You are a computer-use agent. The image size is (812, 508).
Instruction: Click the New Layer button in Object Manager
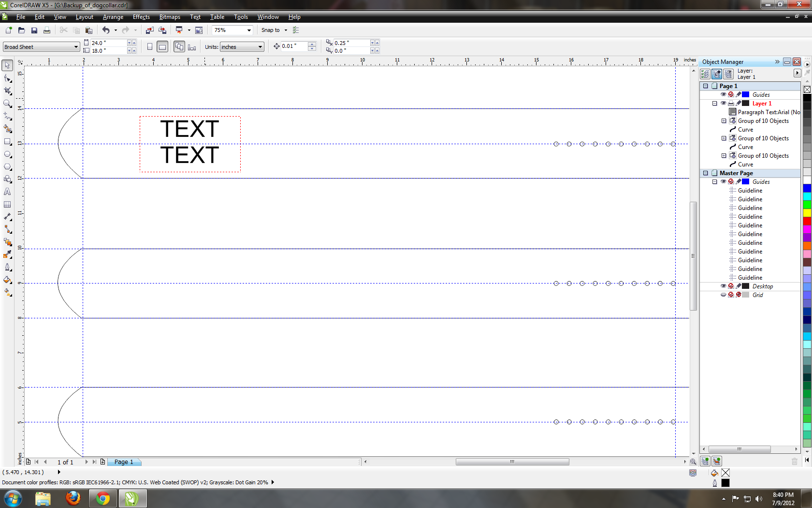coord(705,462)
